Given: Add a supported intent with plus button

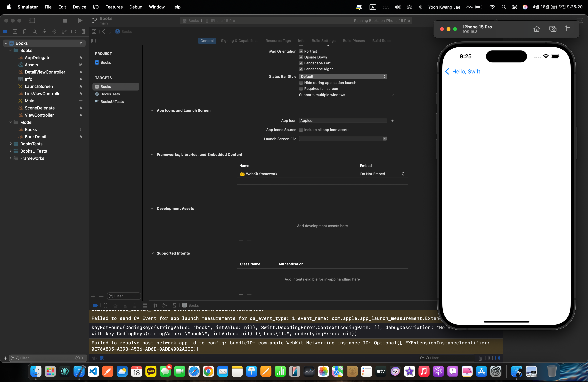Looking at the screenshot, I should point(241,295).
